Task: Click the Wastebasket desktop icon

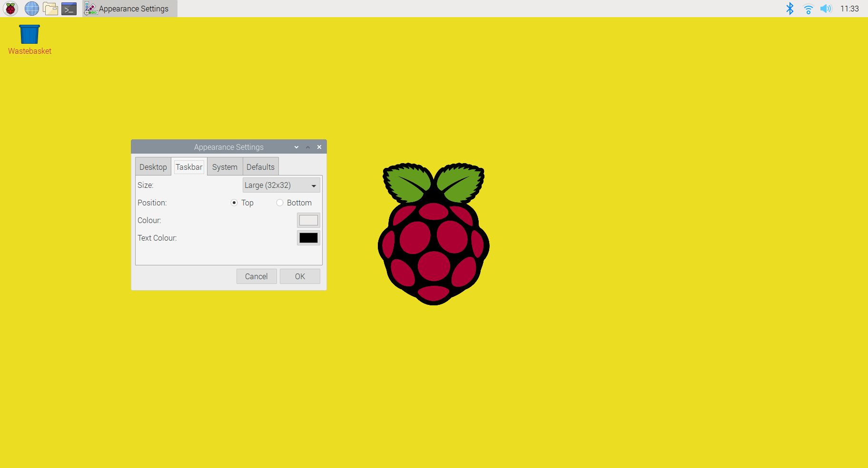Action: coord(30,40)
